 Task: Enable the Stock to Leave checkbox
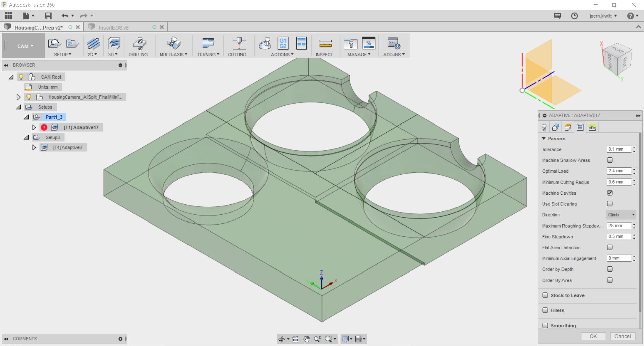click(545, 295)
